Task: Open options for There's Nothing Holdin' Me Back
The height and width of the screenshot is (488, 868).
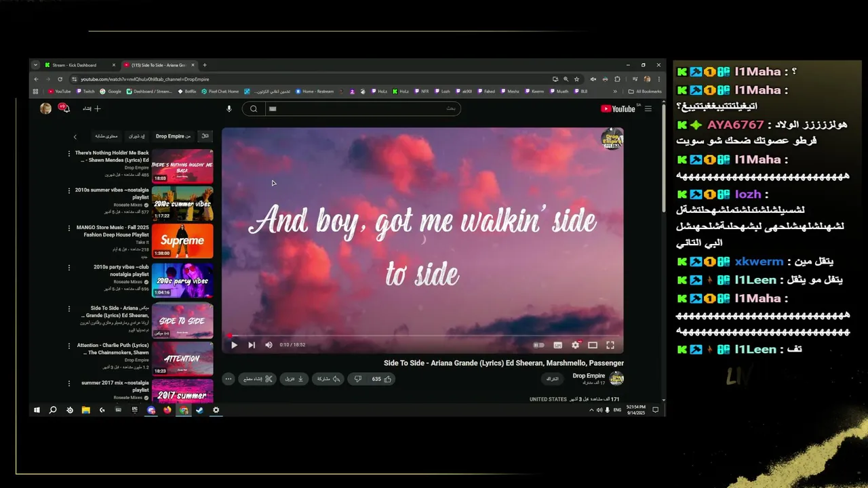Action: pyautogui.click(x=68, y=154)
